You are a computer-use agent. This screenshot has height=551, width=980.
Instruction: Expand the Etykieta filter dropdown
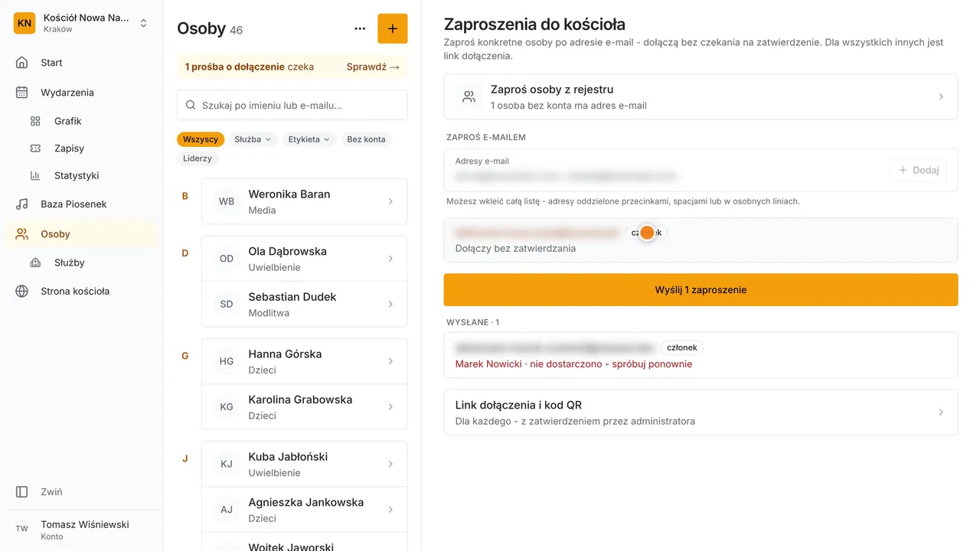point(309,139)
